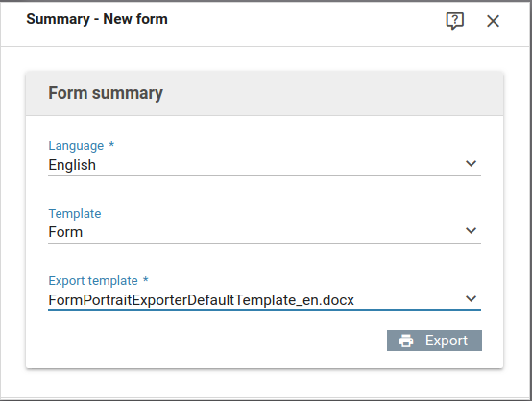Expand the Template dropdown chevron
The image size is (532, 401).
pos(471,231)
